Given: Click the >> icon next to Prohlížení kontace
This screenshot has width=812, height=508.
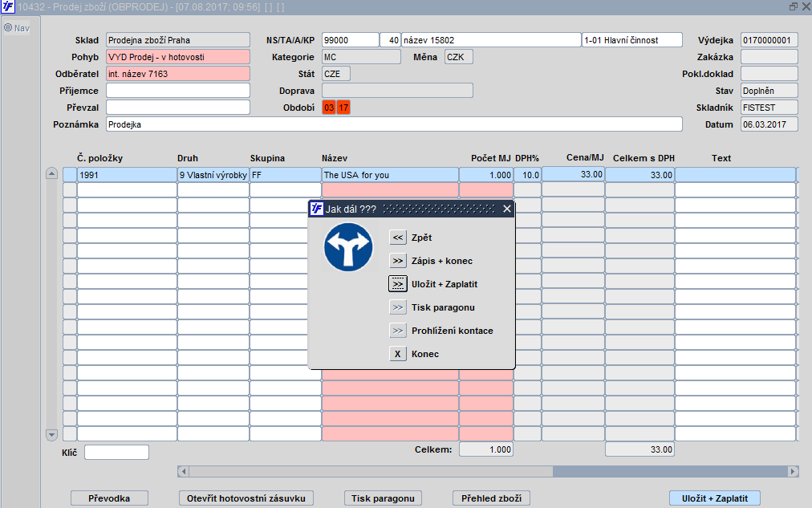Looking at the screenshot, I should [398, 331].
